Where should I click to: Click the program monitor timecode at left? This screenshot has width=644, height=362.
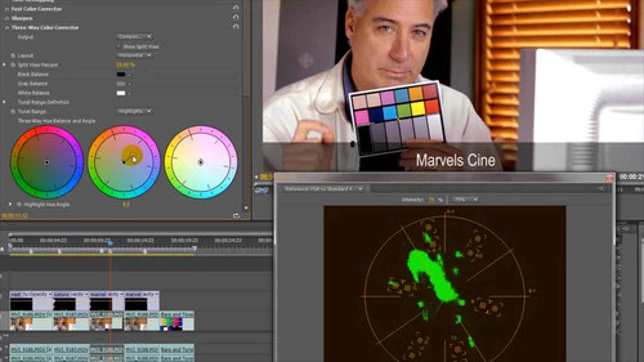pos(267,177)
